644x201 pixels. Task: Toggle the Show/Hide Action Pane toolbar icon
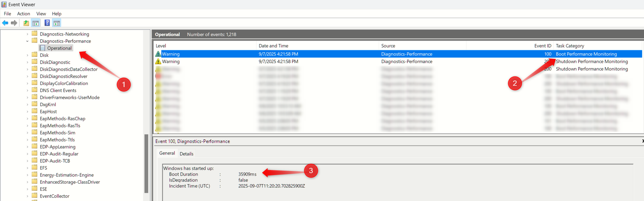point(57,23)
